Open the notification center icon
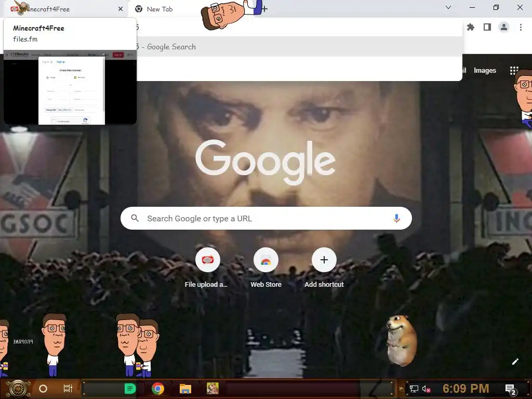The image size is (532, 399). [511, 390]
